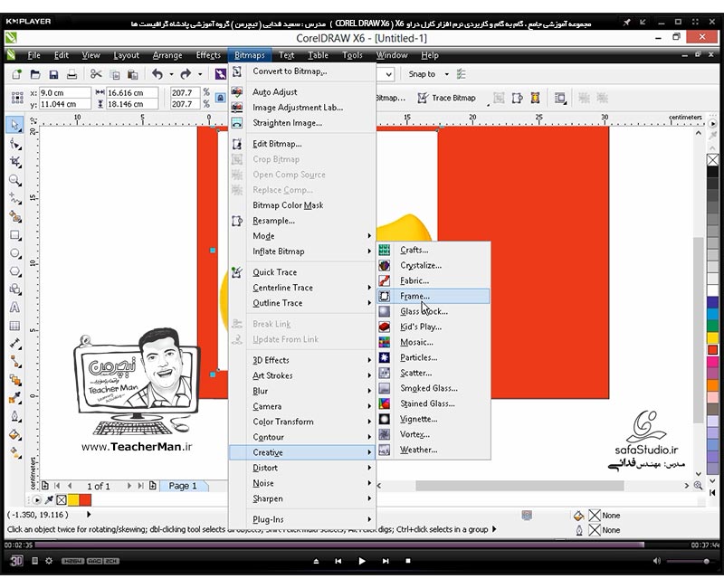Select the Freehand tool in toolbox
Screen dimensions: 724x588
15,198
